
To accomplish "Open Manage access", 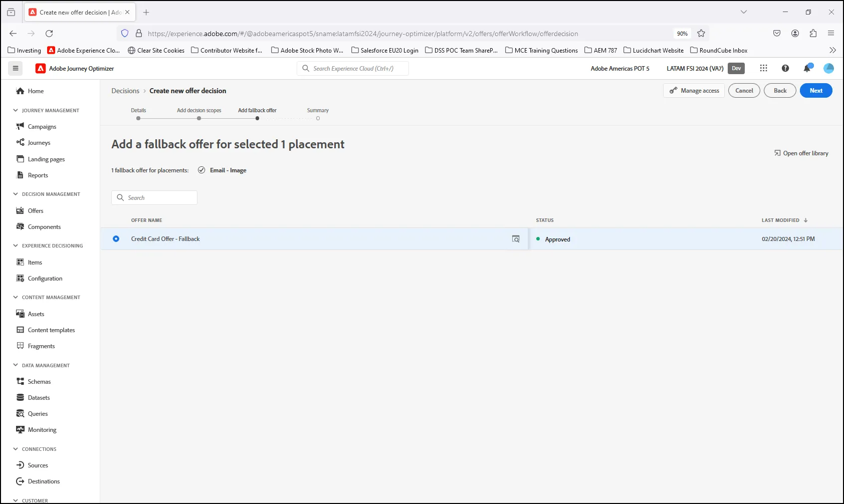I will click(x=694, y=91).
